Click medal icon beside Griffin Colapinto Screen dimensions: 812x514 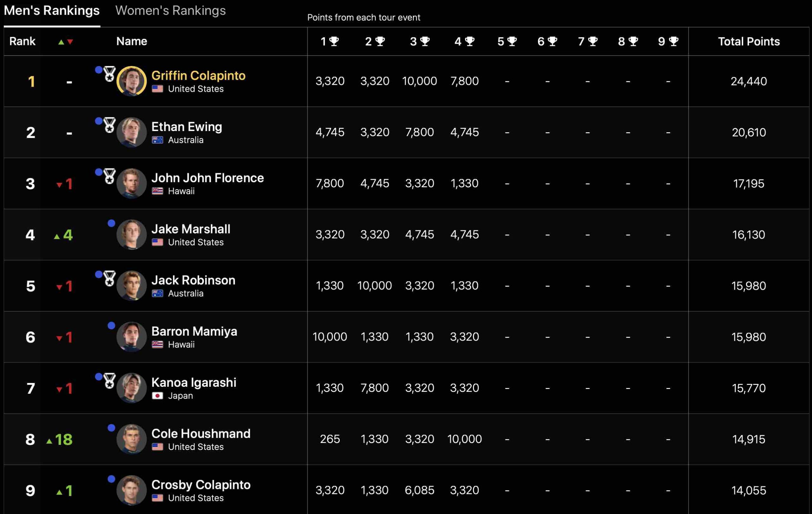click(x=109, y=74)
